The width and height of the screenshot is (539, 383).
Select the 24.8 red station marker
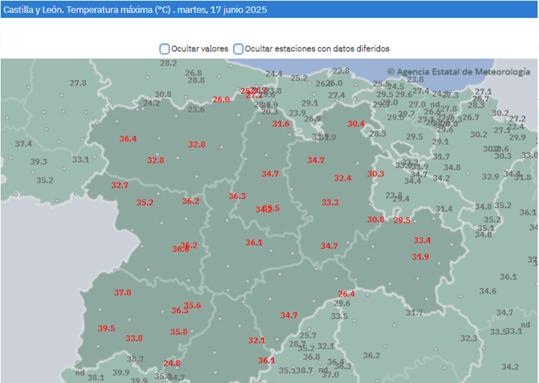[x=172, y=363]
